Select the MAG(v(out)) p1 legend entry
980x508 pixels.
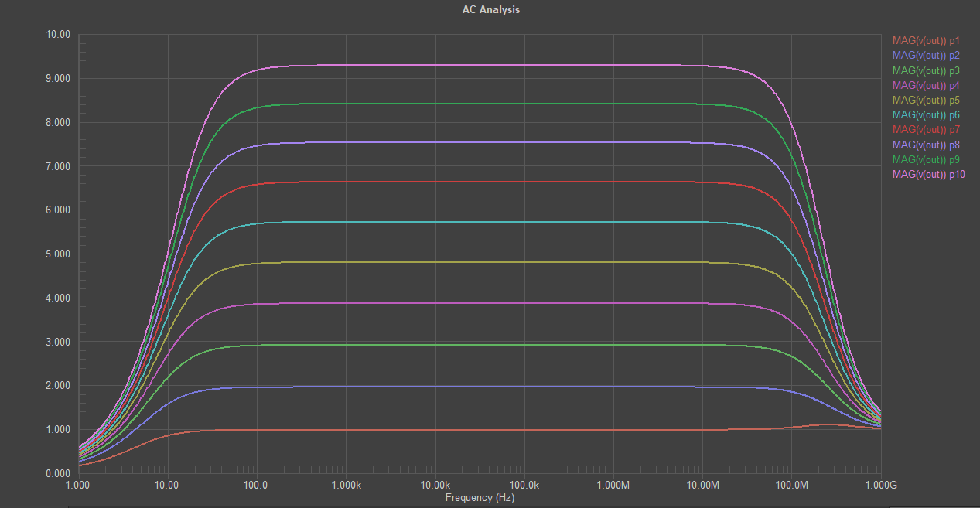[x=926, y=39]
